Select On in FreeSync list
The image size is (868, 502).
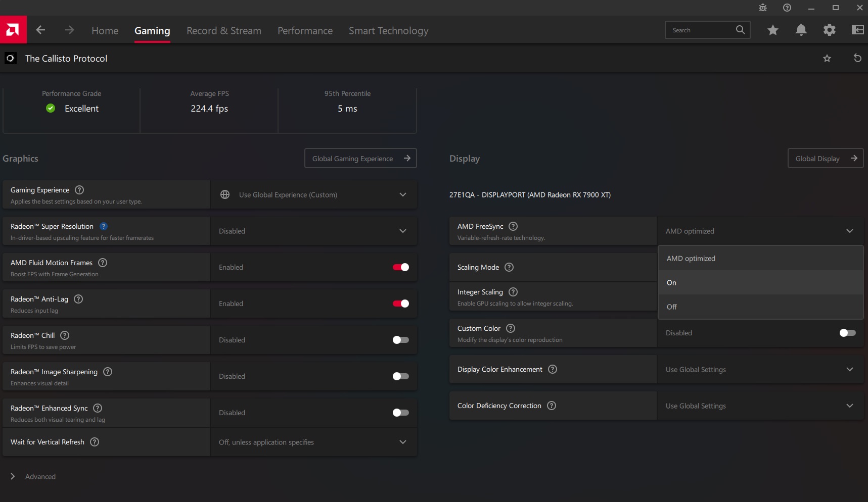(761, 283)
